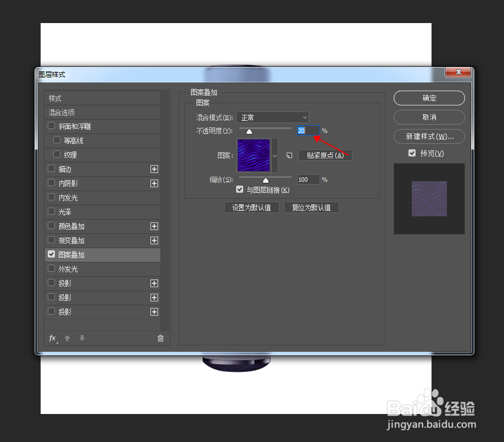This screenshot has width=504, height=442.
Task: Click 复位为默认值 button
Action: pos(311,208)
